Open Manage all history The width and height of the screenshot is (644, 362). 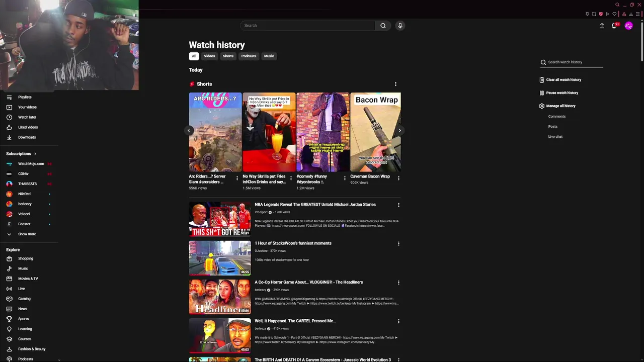click(560, 106)
